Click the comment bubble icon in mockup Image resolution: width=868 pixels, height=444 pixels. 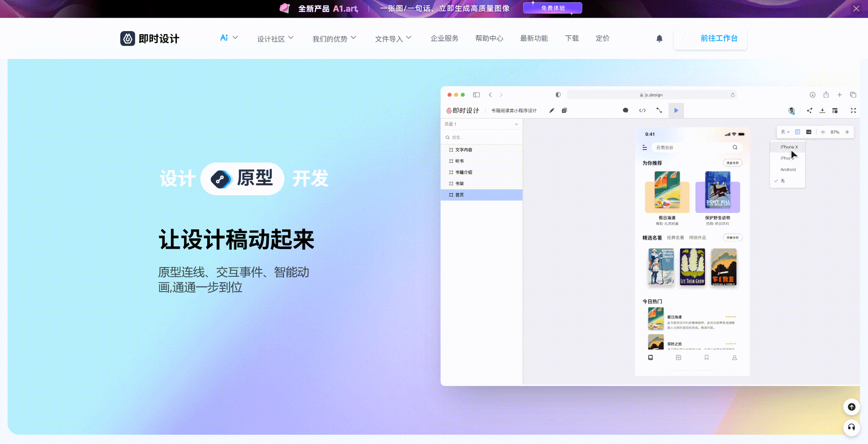pos(625,111)
